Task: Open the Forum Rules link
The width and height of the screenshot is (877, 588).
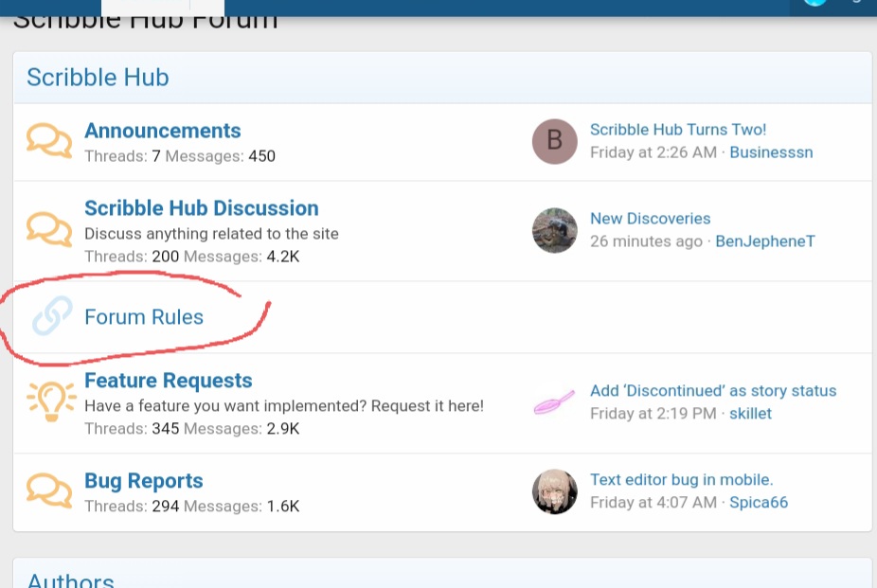Action: coord(144,317)
